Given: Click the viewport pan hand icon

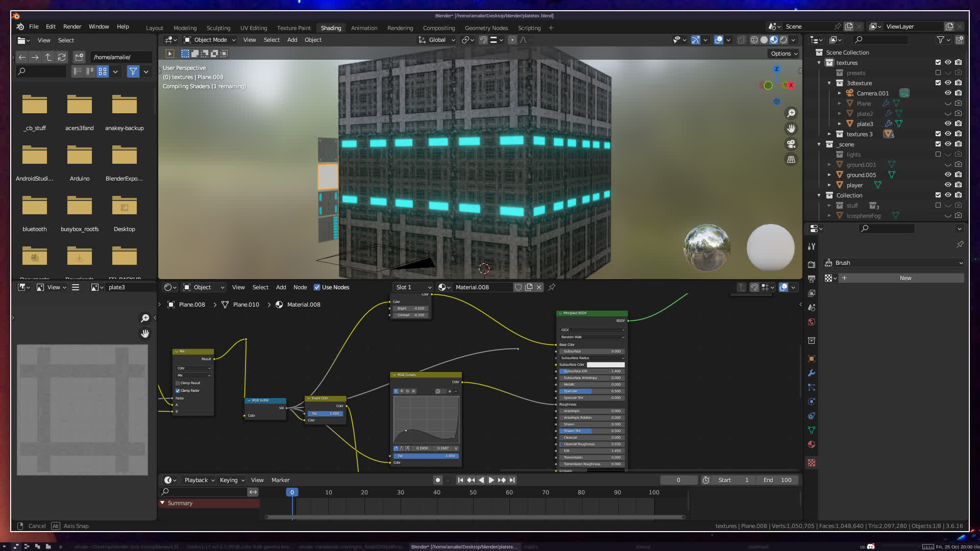Looking at the screenshot, I should coord(791,129).
